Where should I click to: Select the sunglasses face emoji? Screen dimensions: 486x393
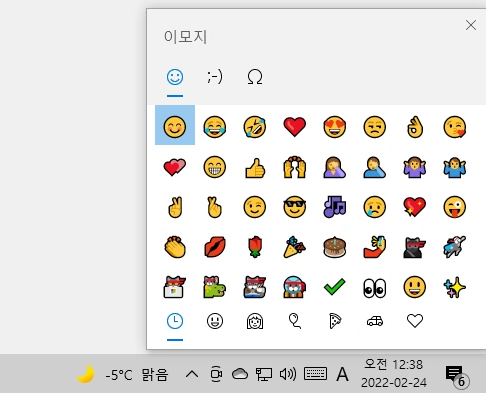click(x=295, y=207)
